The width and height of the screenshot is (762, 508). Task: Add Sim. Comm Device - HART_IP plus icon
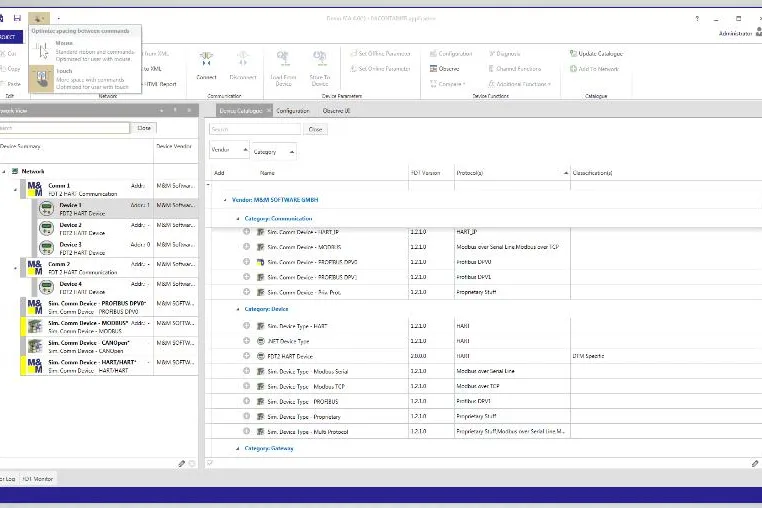[x=246, y=231]
